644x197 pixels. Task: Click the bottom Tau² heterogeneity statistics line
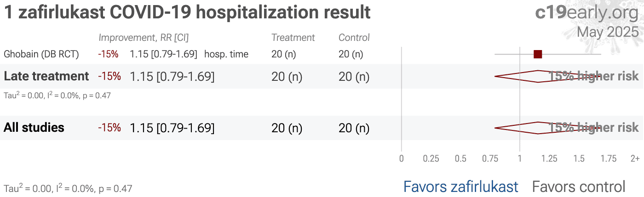[68, 188]
